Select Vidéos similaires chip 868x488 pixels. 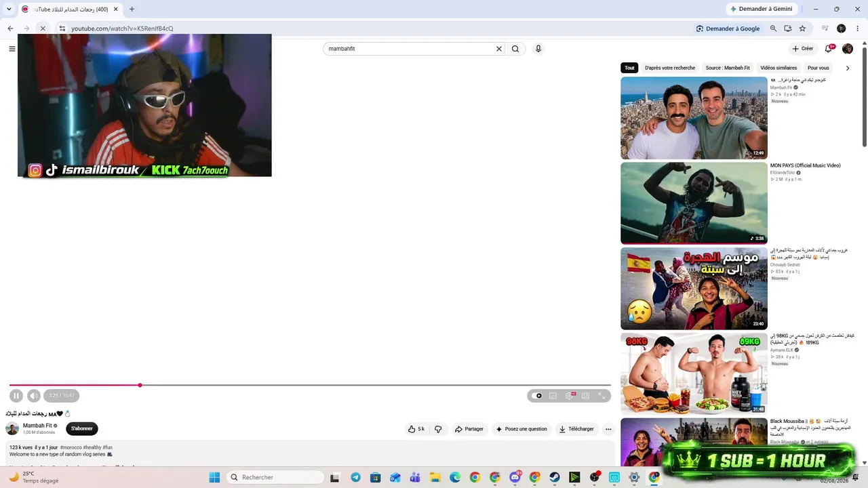click(778, 68)
